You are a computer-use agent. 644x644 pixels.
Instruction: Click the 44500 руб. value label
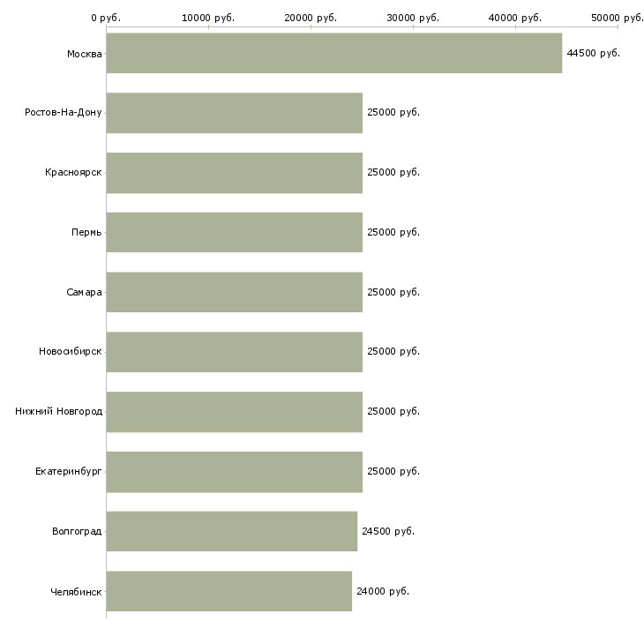(593, 54)
